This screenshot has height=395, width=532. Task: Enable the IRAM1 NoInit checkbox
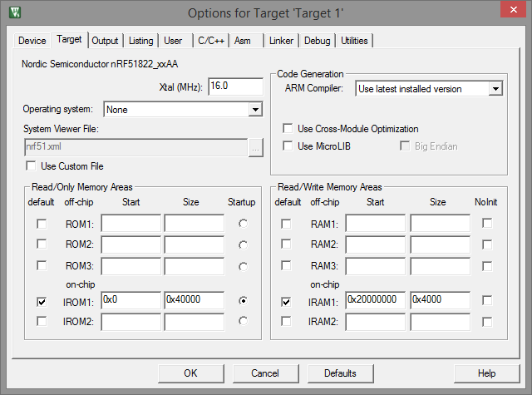point(487,302)
